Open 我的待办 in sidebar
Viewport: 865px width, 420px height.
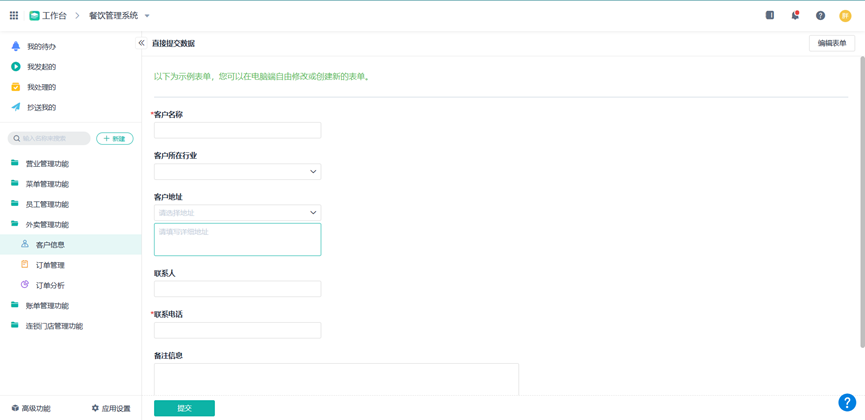pos(41,47)
